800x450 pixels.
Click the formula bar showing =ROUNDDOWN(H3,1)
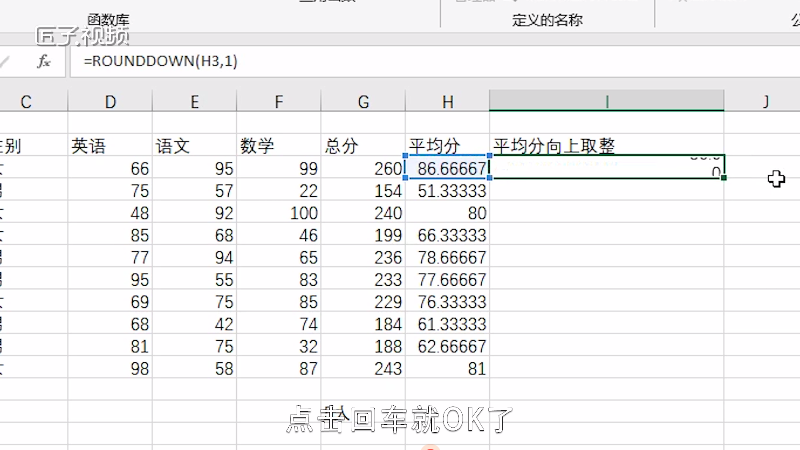click(x=400, y=61)
